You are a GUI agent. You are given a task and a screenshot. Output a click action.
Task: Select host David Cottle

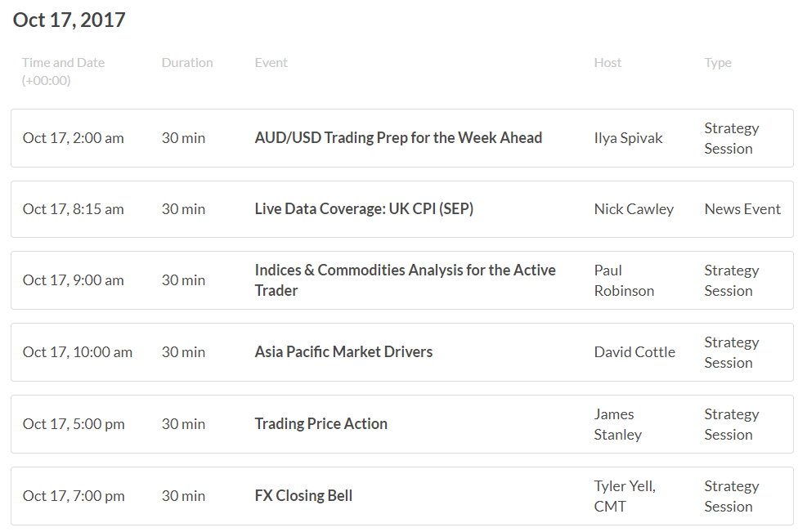coord(634,352)
